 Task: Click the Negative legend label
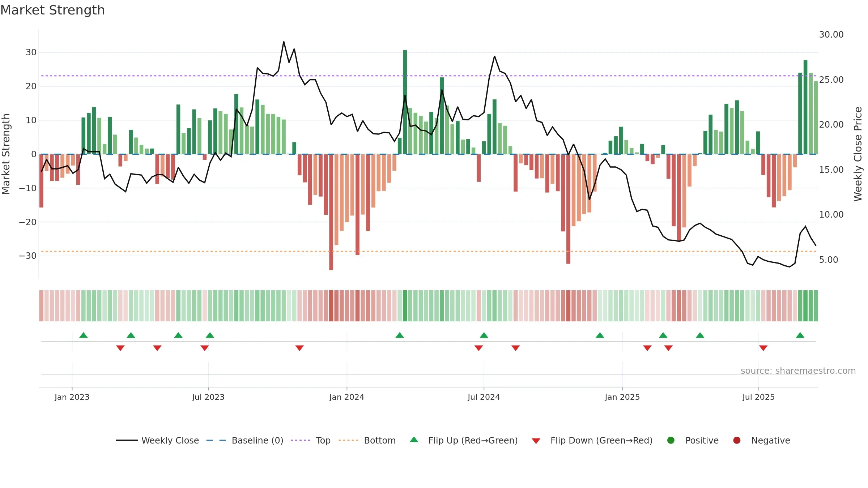(x=770, y=440)
